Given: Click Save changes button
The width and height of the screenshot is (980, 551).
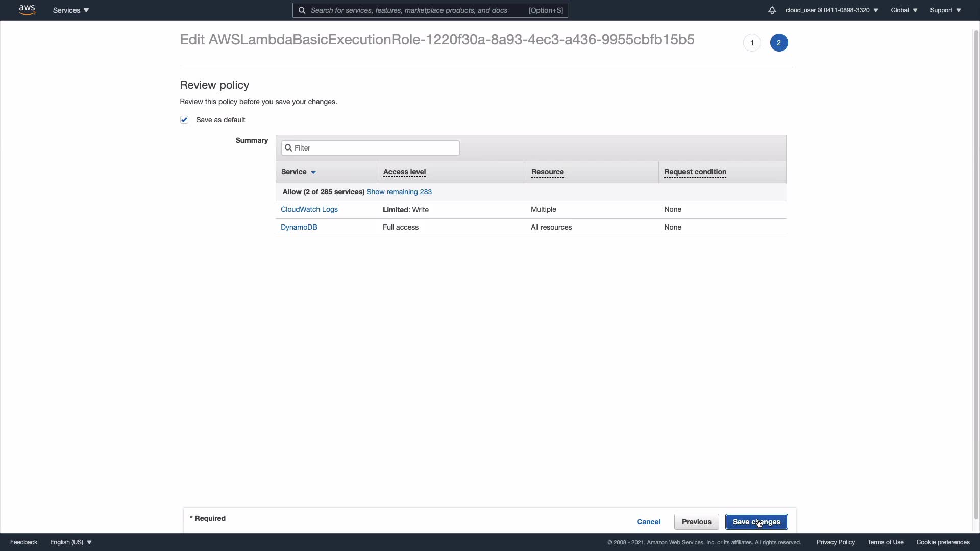Looking at the screenshot, I should tap(756, 521).
